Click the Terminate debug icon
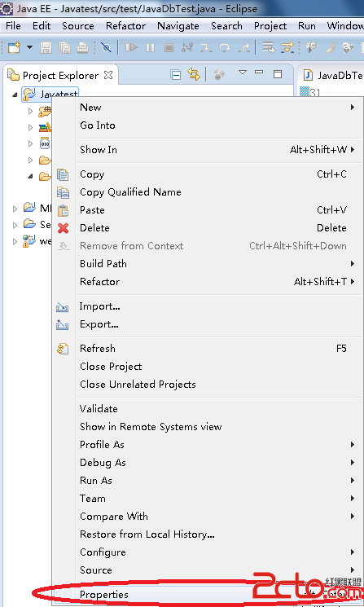Image resolution: width=364 pixels, height=607 pixels. coord(169,47)
